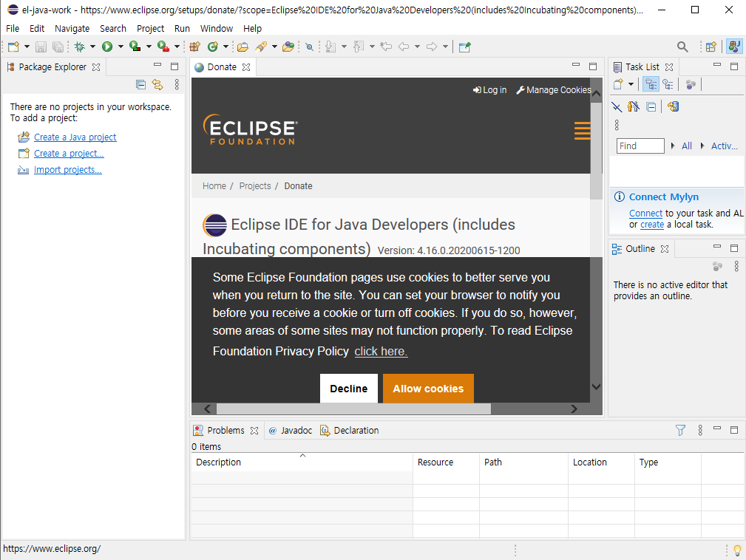Open External Tools dropdown arrow
Screen dimensions: 746x560
[177, 47]
